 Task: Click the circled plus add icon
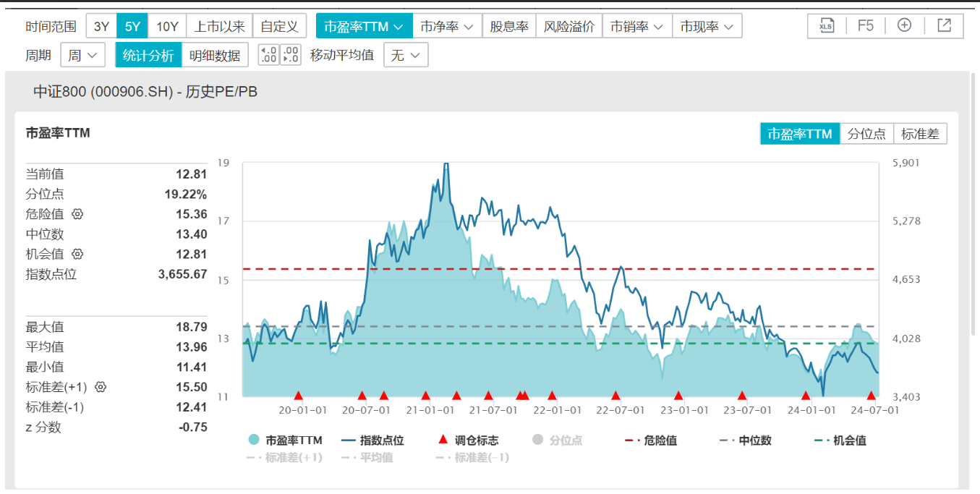click(904, 26)
